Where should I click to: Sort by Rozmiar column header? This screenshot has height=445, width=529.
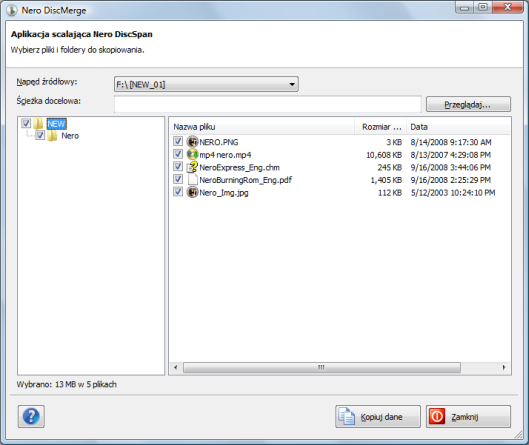tap(380, 127)
